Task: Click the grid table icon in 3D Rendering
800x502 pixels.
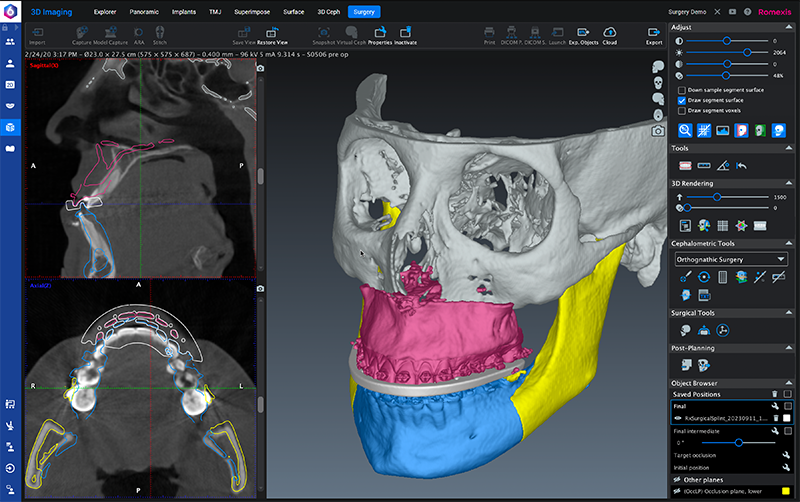Action: click(x=722, y=225)
